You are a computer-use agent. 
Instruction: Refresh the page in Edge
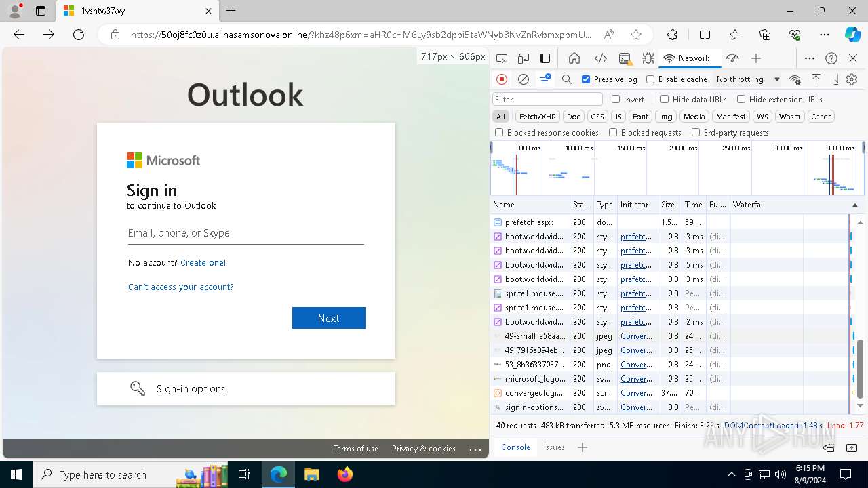tap(79, 35)
